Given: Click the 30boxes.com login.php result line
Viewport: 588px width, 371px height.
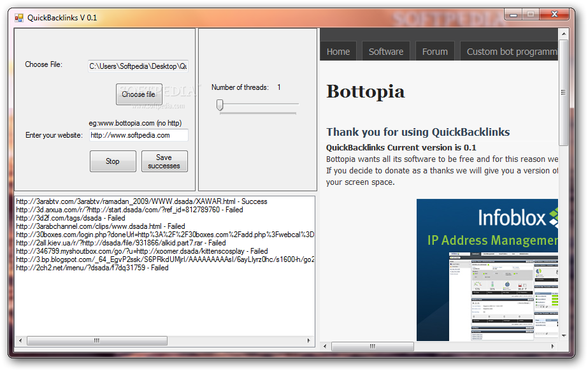Looking at the screenshot, I should point(165,235).
